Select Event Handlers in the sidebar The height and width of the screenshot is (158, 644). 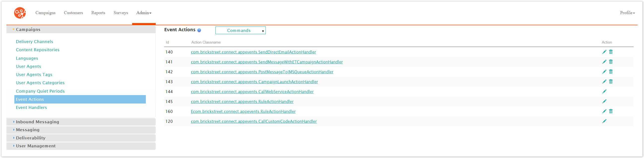point(31,107)
